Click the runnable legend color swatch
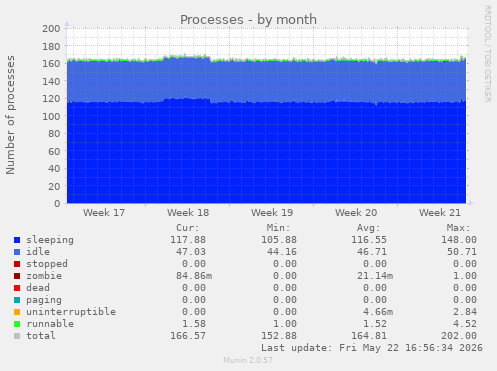This screenshot has height=371, width=497. (x=17, y=324)
